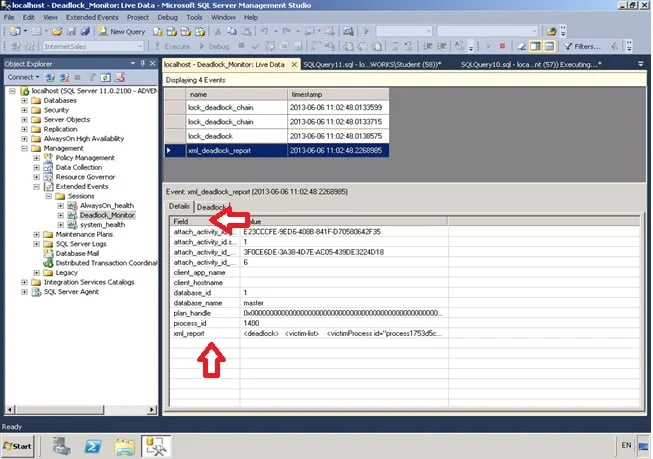Select Resource Governor in tree

(85, 177)
